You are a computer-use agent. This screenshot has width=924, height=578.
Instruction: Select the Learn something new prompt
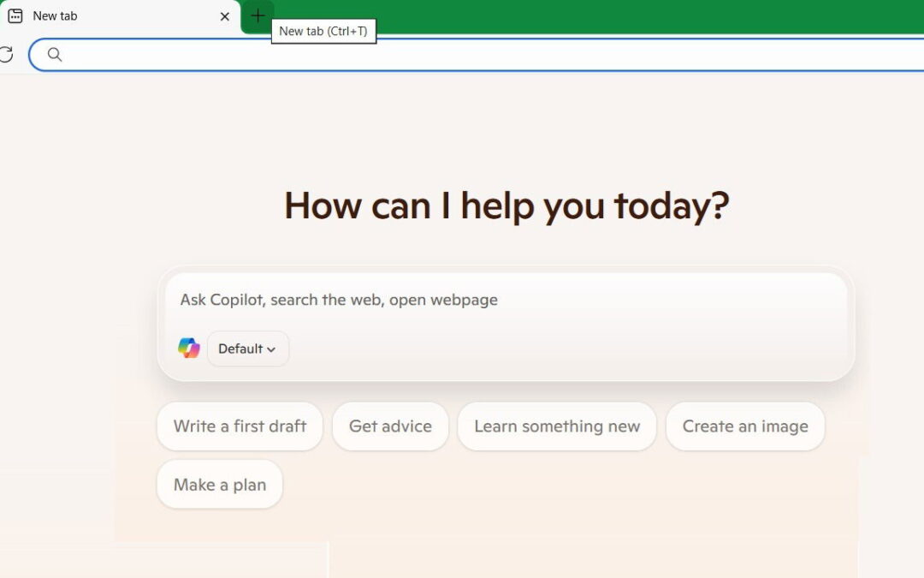(x=556, y=426)
